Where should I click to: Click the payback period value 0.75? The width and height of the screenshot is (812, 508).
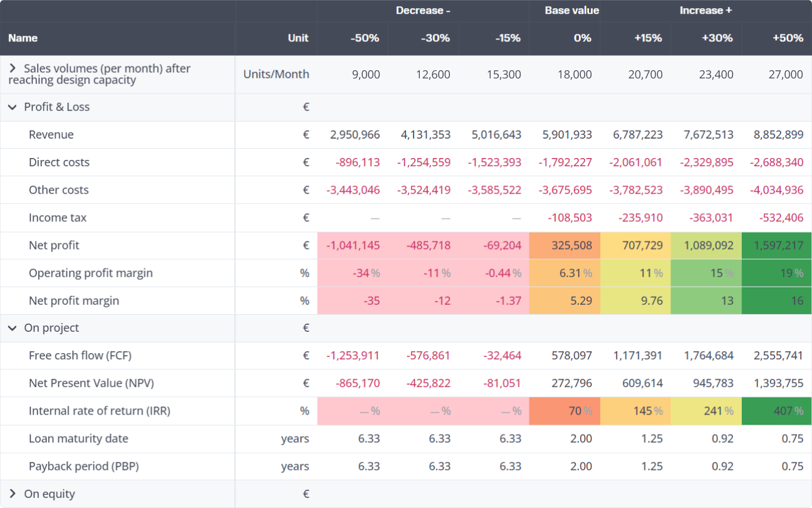point(793,466)
